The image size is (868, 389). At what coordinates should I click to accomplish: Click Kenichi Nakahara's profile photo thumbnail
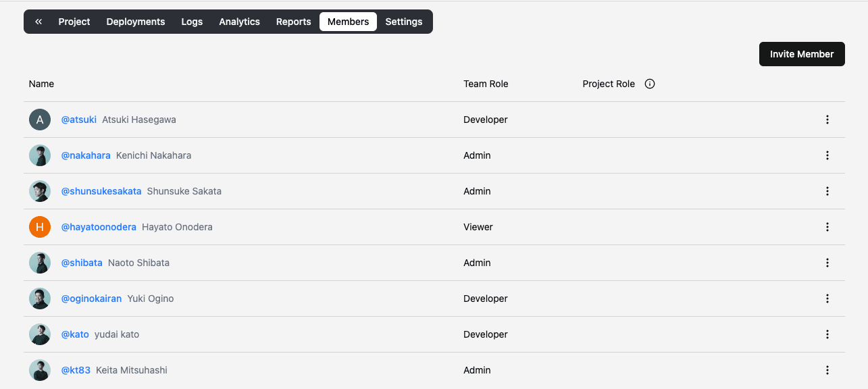coord(40,155)
